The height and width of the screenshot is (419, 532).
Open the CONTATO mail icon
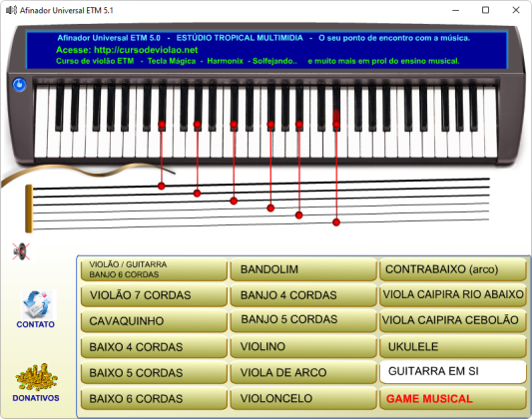(x=37, y=304)
